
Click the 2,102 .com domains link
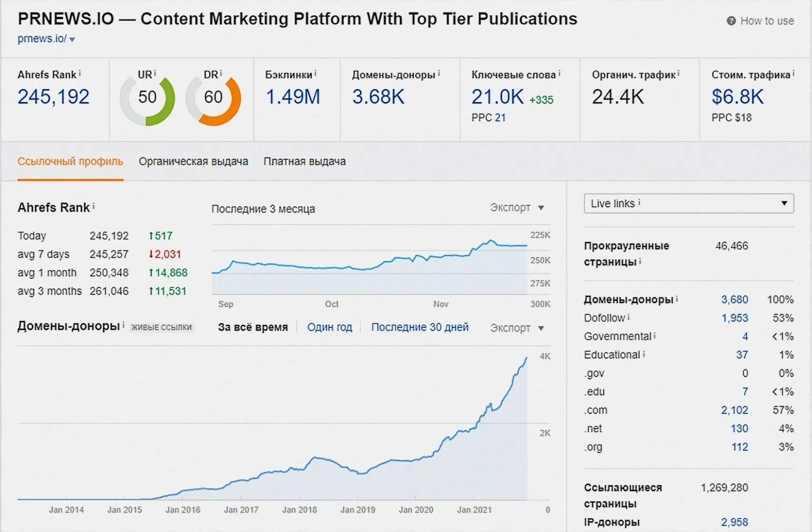(x=734, y=410)
